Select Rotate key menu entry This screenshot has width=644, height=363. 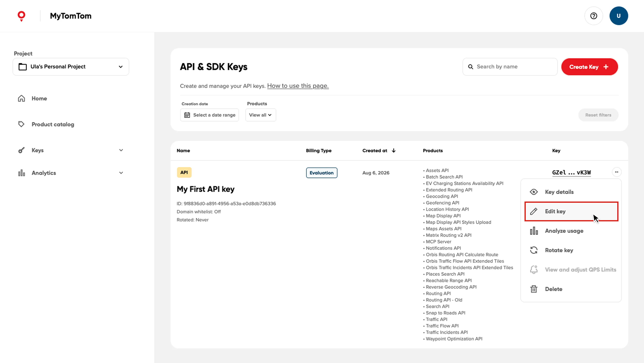571,250
